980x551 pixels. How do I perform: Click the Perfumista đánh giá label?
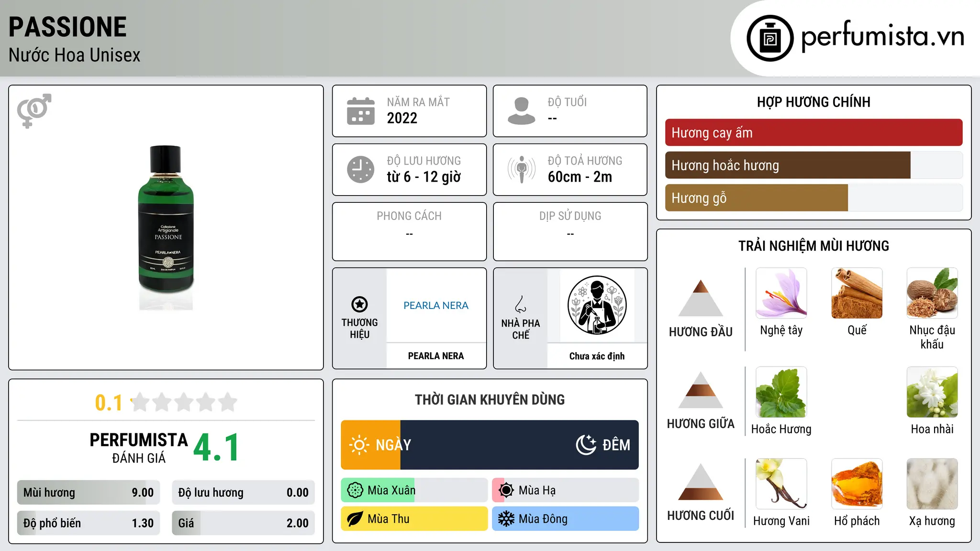click(139, 448)
